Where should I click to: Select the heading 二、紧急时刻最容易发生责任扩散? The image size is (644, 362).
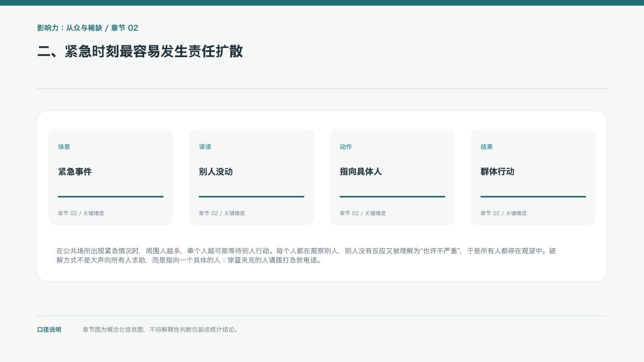coord(140,51)
